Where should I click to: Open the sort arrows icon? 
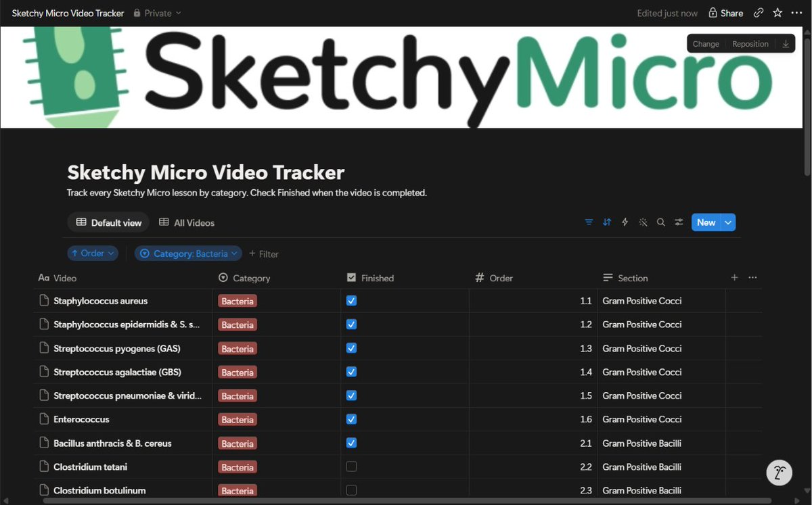coord(607,222)
